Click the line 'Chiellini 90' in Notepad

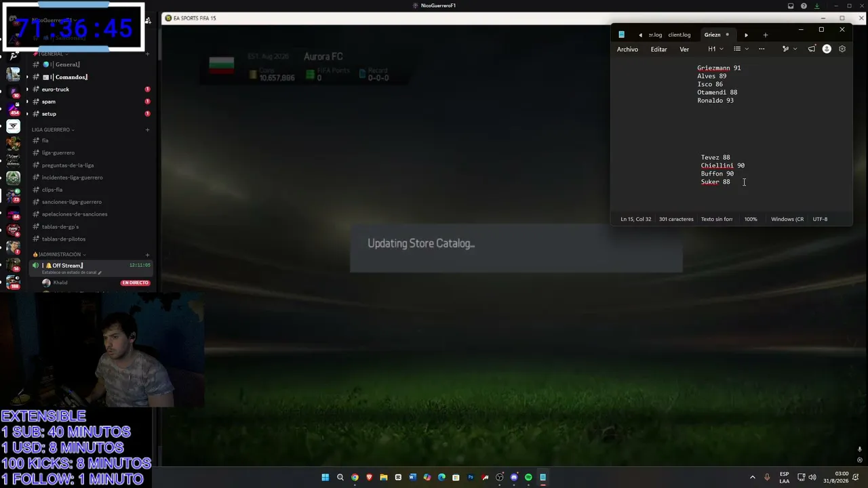click(x=723, y=165)
